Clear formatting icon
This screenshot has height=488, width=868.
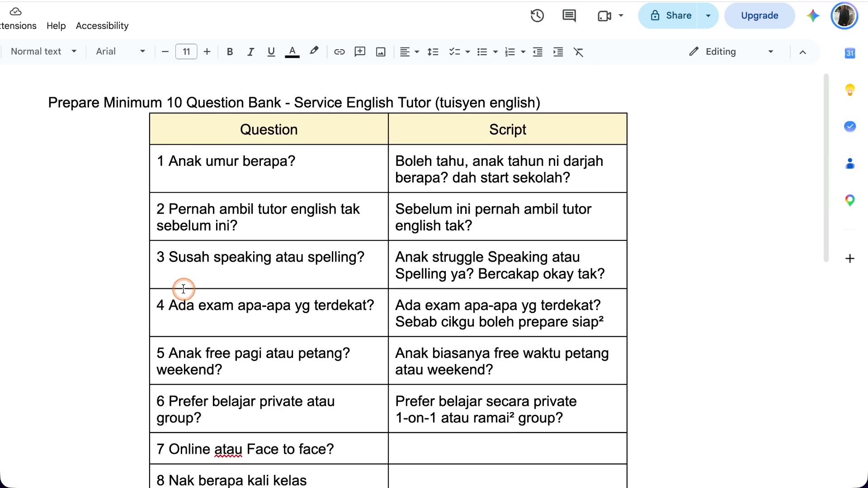pyautogui.click(x=579, y=52)
